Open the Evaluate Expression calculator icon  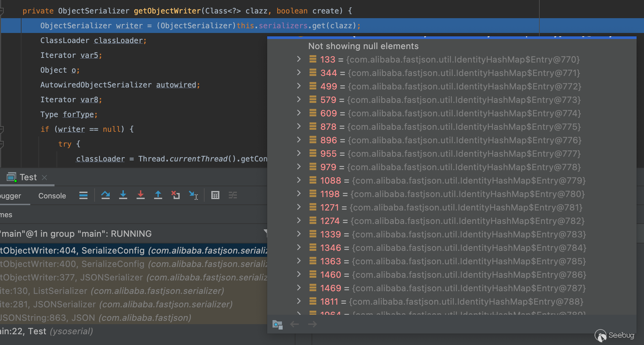pyautogui.click(x=215, y=195)
